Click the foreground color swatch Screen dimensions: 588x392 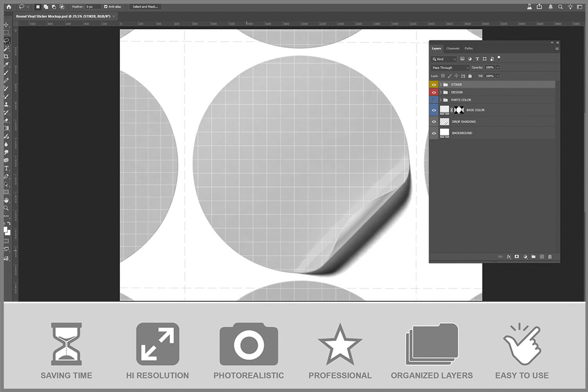(x=5, y=229)
